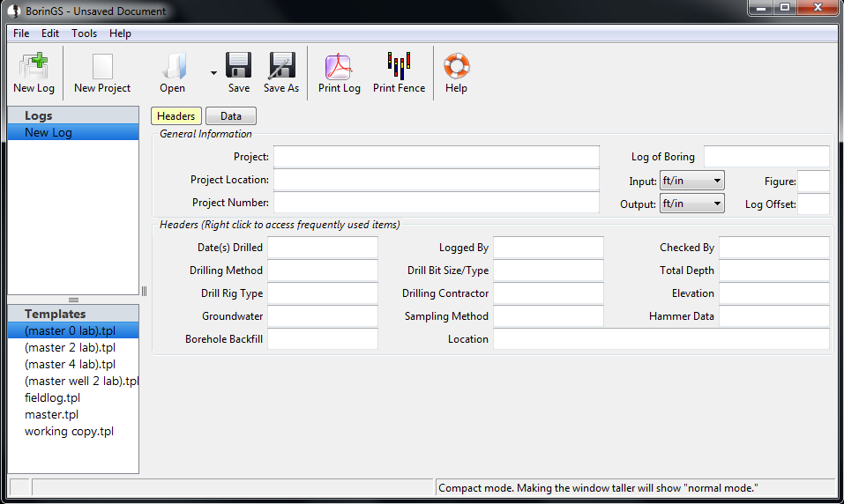Click the Drilling Contractor field

(549, 293)
